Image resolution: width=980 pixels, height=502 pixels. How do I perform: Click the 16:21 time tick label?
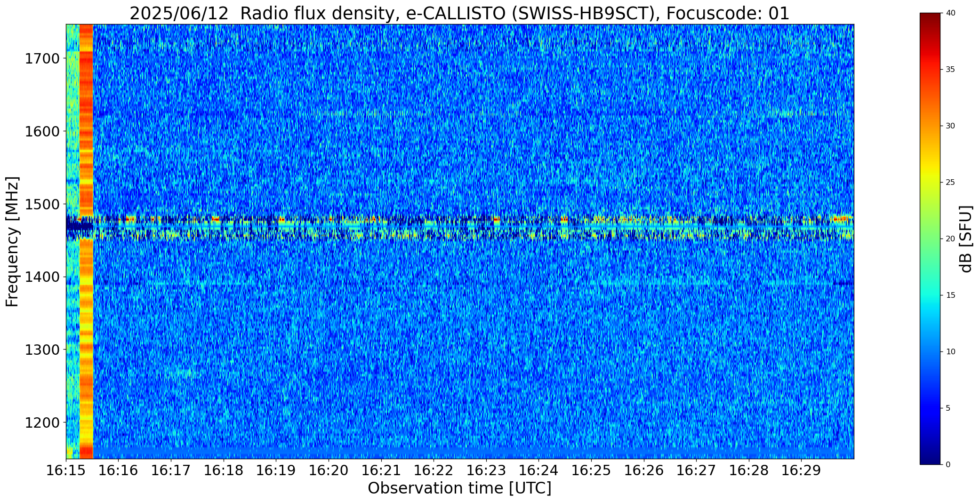381,470
